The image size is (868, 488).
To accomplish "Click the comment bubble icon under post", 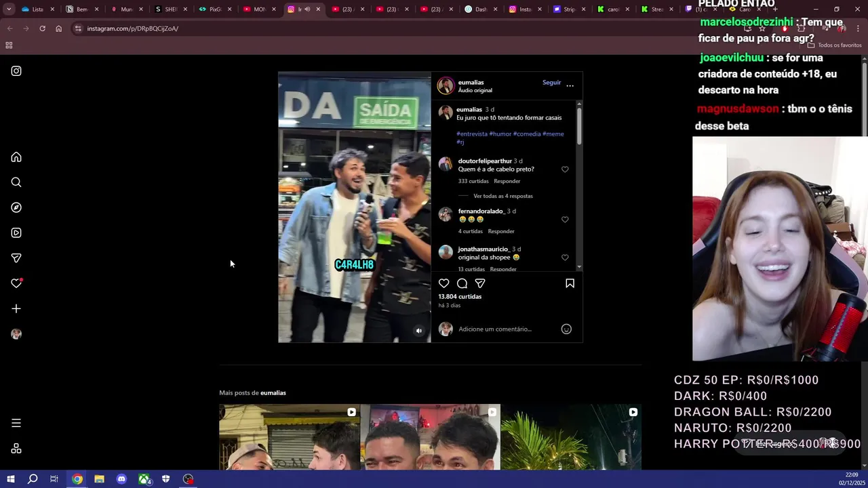I will [462, 283].
